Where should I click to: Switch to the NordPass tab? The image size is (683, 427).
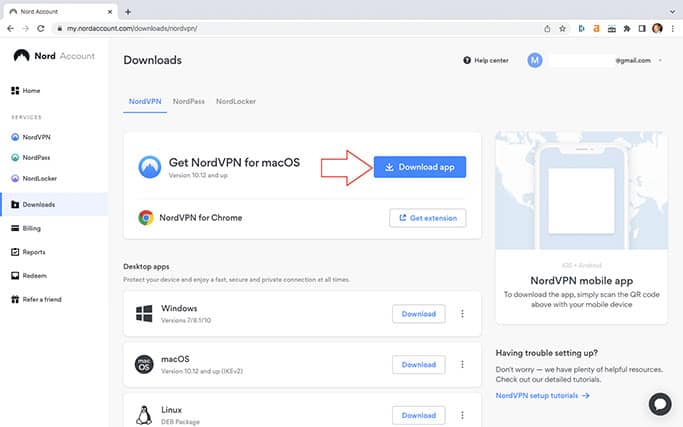189,101
